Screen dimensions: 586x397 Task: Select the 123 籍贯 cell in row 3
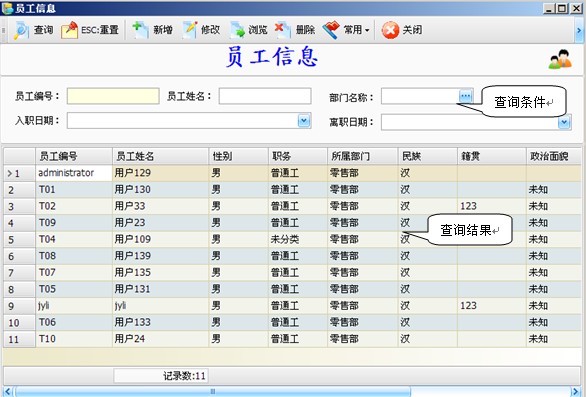pyautogui.click(x=492, y=206)
